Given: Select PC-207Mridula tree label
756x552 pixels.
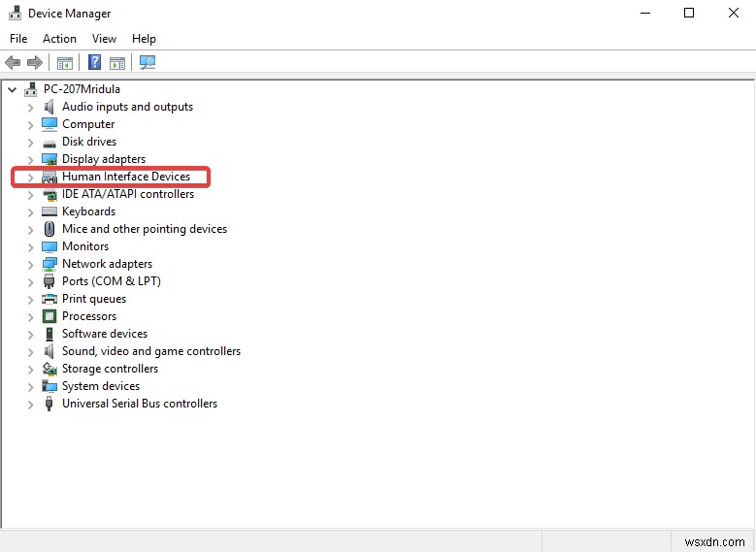Looking at the screenshot, I should pos(82,89).
